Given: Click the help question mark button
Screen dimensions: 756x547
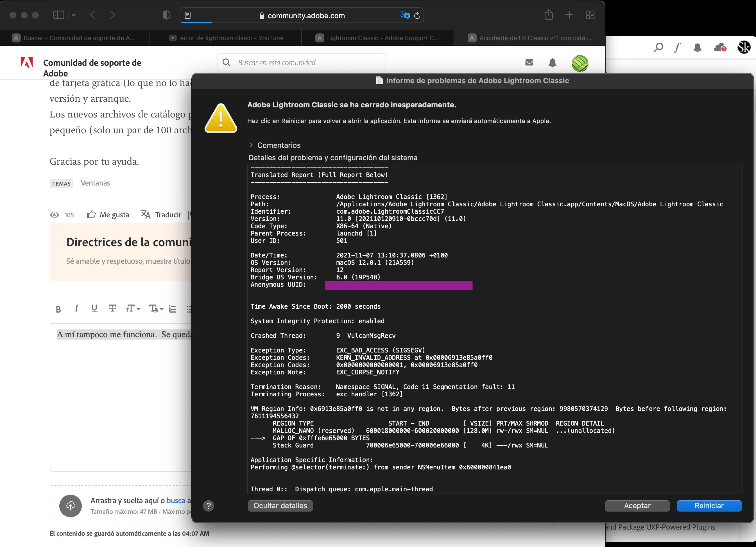Looking at the screenshot, I should point(208,506).
